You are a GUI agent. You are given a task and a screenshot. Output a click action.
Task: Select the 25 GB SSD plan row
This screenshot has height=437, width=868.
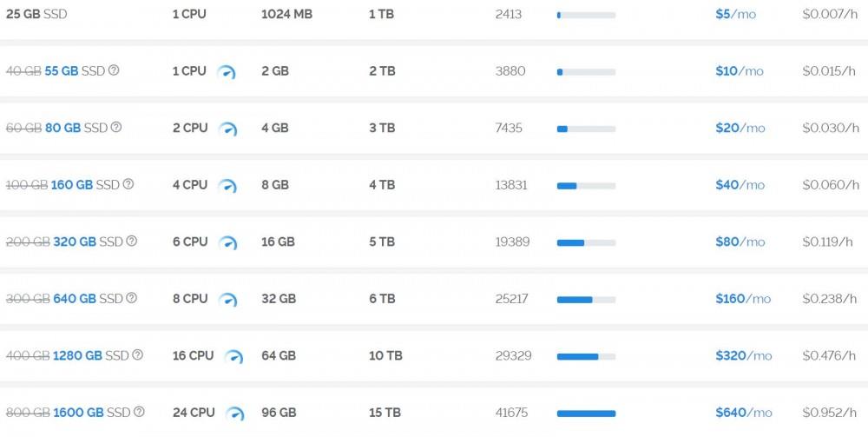pyautogui.click(x=49, y=14)
